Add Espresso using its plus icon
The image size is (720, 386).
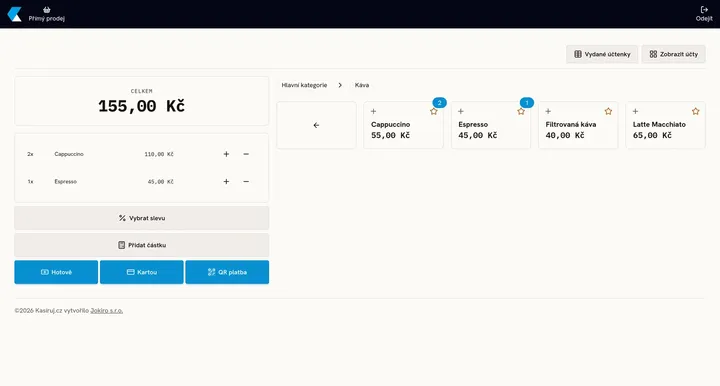tap(461, 111)
